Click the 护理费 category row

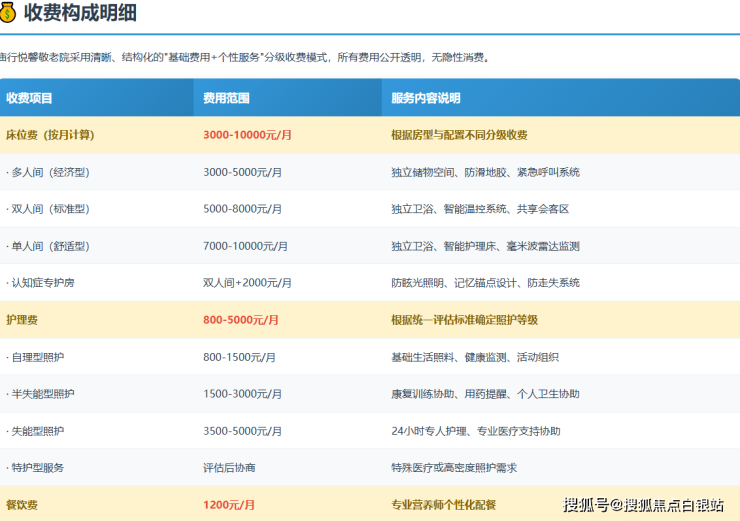(x=22, y=320)
